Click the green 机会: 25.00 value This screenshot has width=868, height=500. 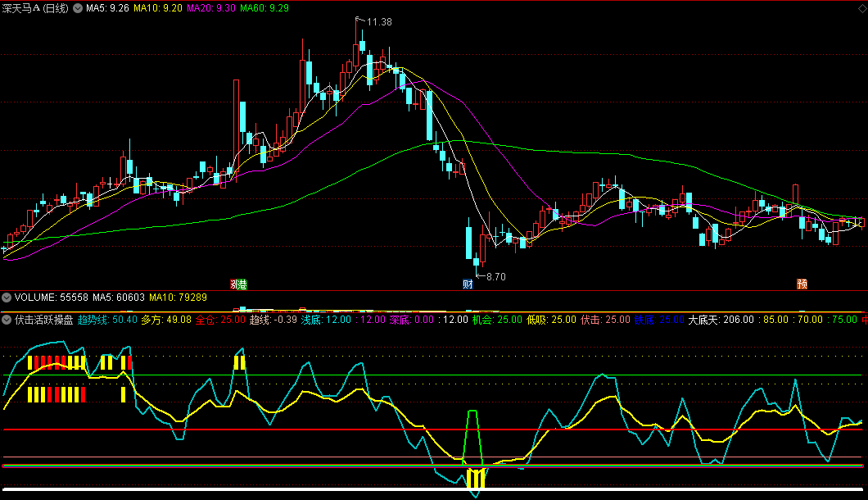point(497,320)
